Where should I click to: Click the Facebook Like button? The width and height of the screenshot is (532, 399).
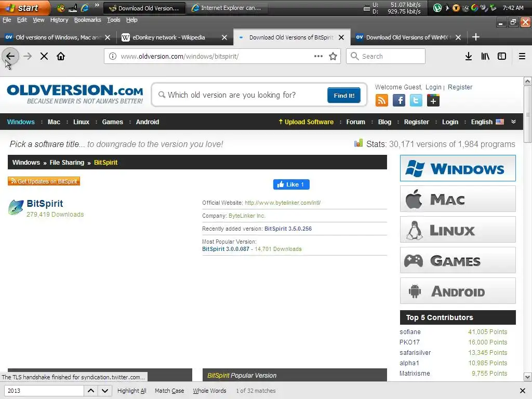tap(291, 184)
